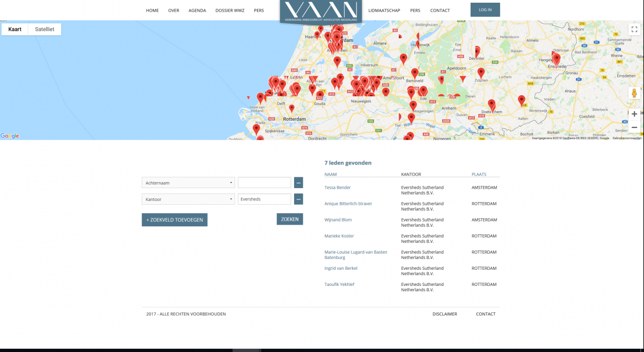Image resolution: width=644 pixels, height=352 pixels.
Task: Zoom out using the minus icon
Action: [x=634, y=127]
